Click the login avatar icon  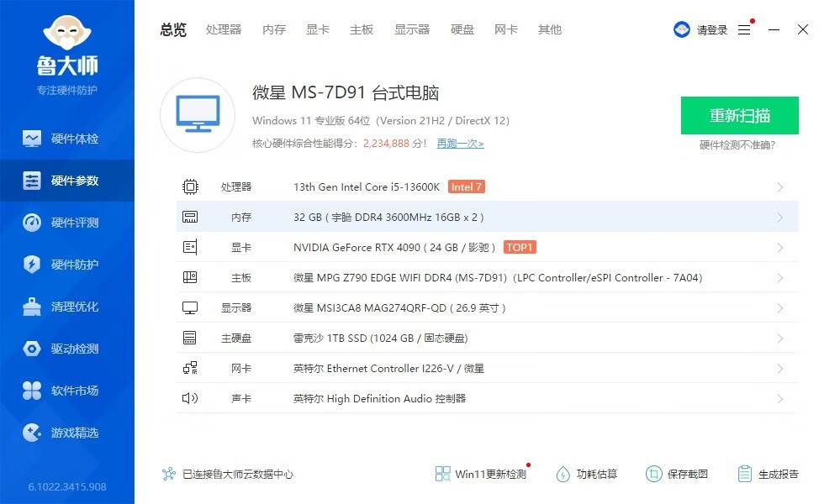682,29
